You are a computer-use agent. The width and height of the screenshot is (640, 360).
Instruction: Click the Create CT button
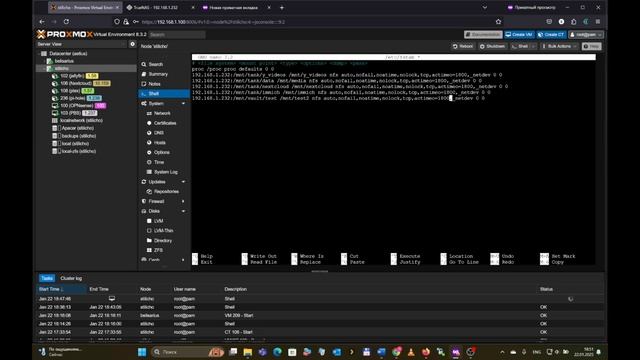551,35
